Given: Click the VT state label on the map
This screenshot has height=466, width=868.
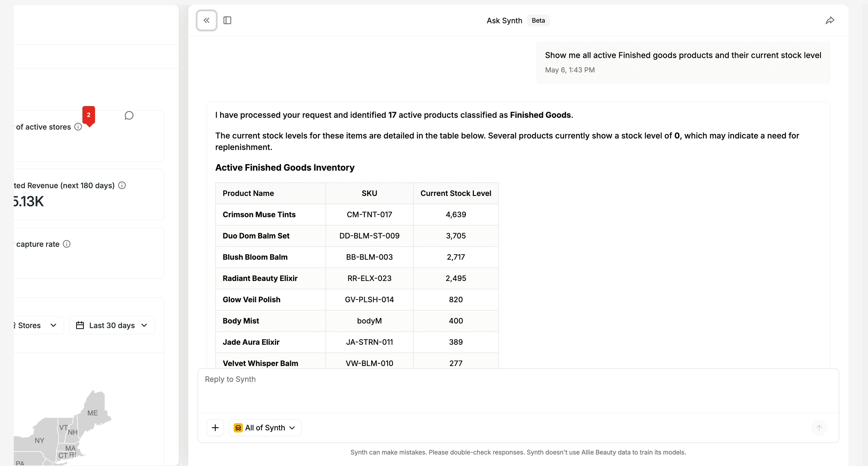Looking at the screenshot, I should [63, 428].
